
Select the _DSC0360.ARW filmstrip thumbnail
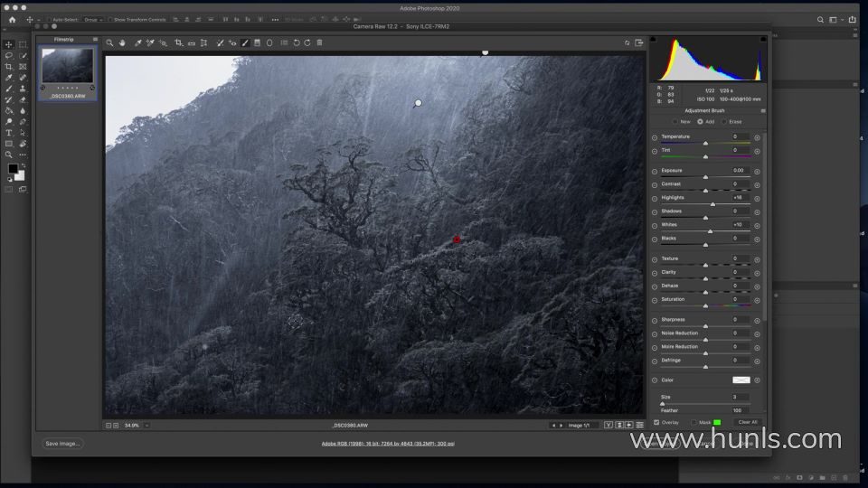click(68, 66)
